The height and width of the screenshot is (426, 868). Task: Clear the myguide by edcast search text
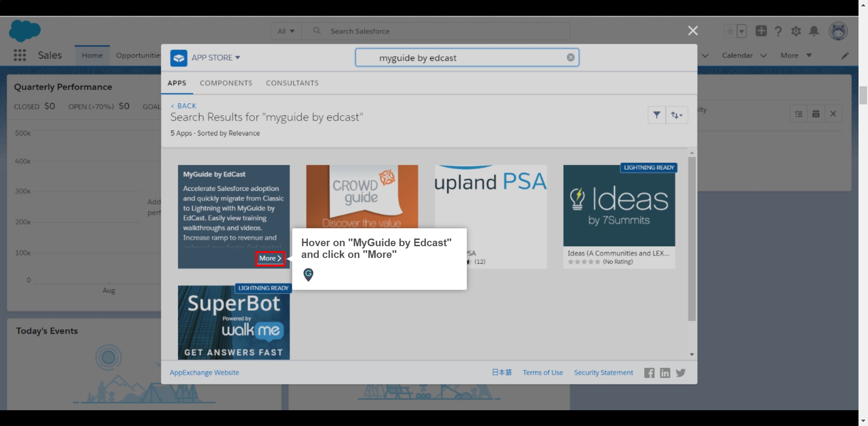[571, 57]
